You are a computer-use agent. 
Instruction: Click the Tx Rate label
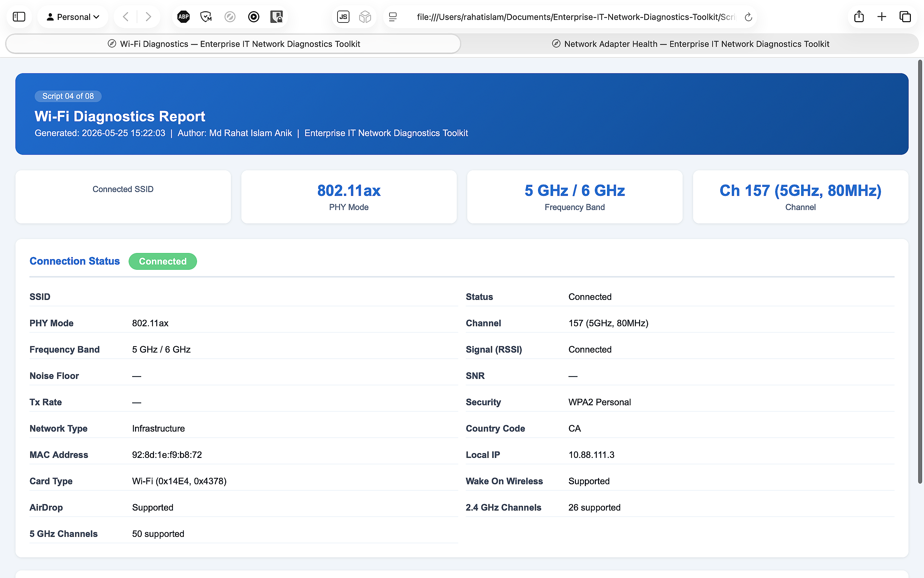coord(46,402)
